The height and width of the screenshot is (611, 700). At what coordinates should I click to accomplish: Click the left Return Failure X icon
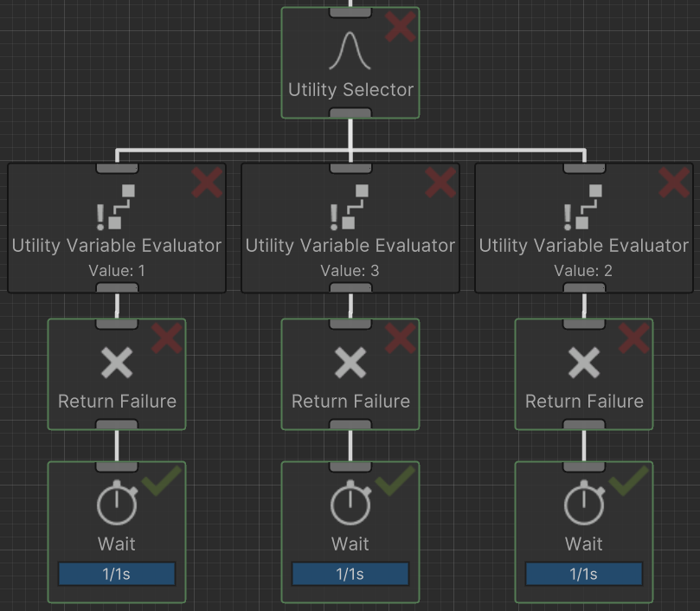(x=117, y=364)
